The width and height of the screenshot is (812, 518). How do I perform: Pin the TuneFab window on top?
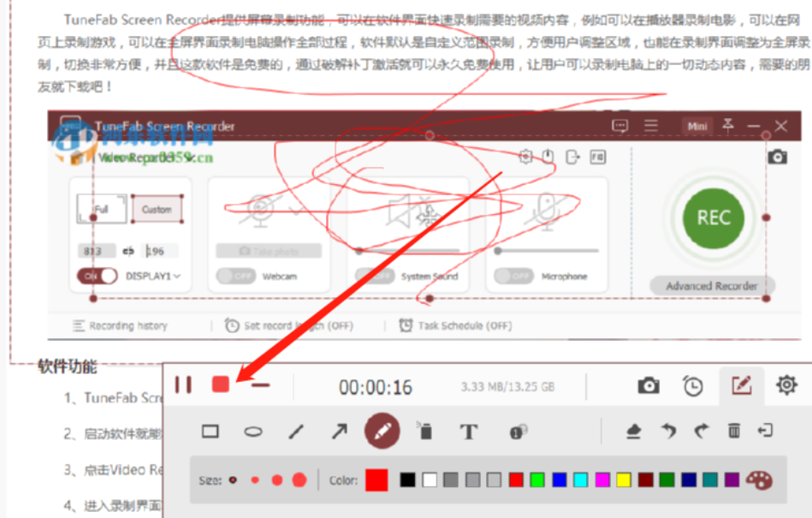728,125
